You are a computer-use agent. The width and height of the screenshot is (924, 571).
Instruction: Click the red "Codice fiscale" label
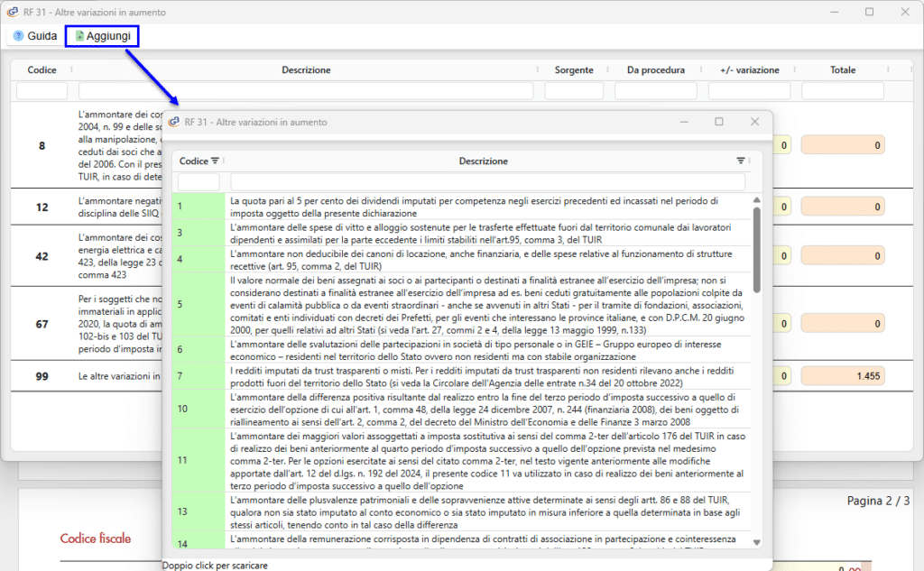pyautogui.click(x=96, y=539)
